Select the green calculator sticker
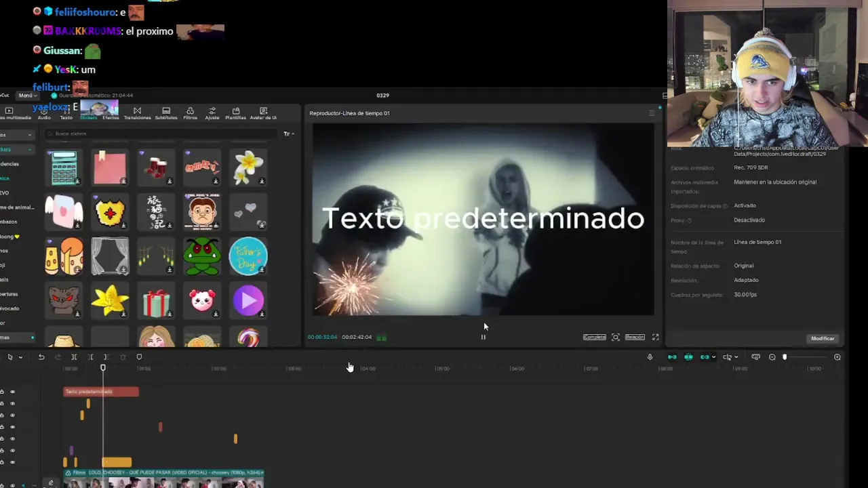 (64, 167)
